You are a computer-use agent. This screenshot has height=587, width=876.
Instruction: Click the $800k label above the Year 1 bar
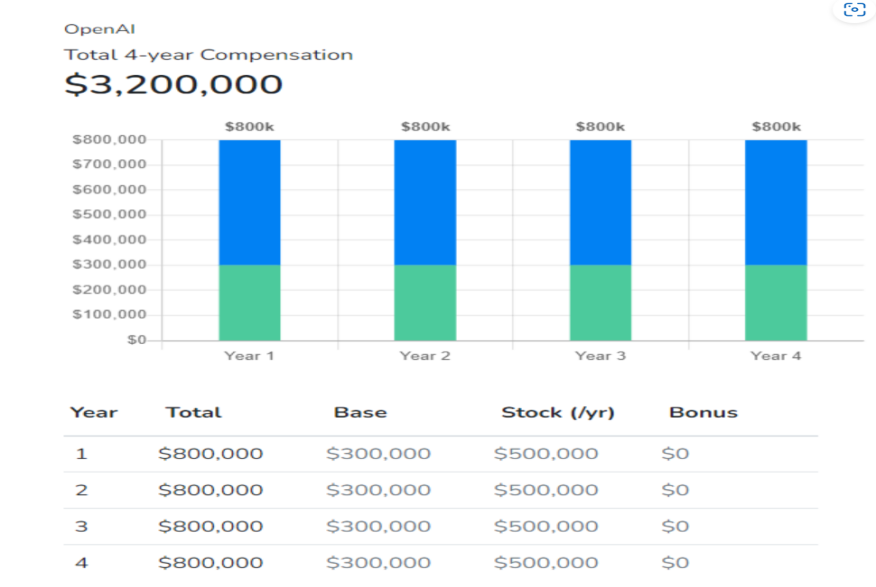(250, 127)
